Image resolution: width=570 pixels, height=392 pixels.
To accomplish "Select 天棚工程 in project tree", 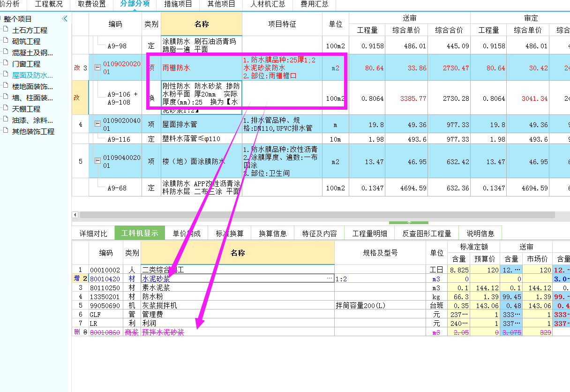I will 26,109.
